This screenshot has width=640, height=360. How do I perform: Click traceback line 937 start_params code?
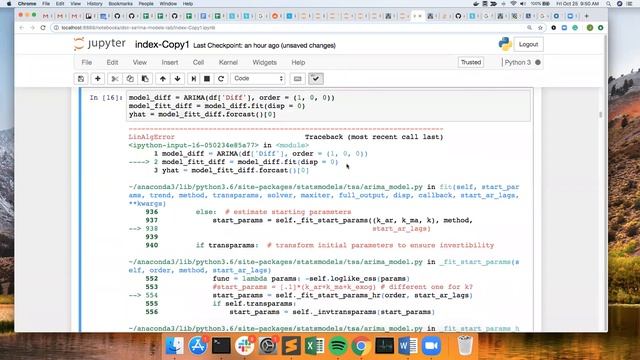pos(342,220)
